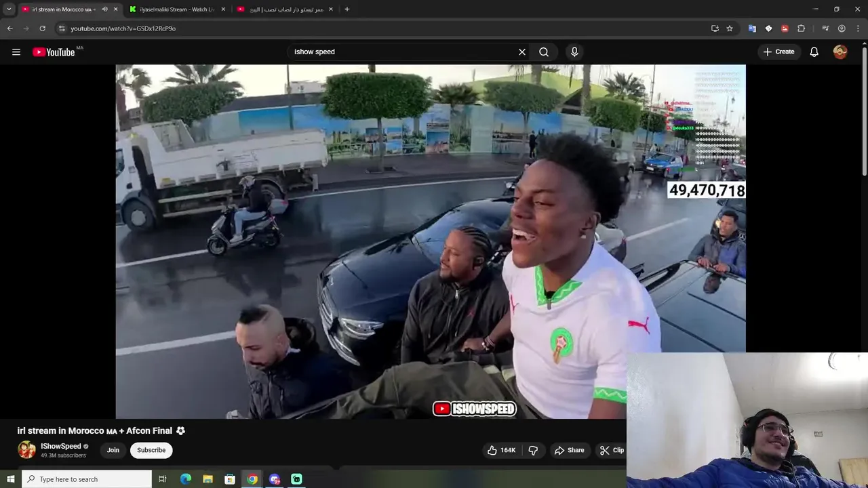Open the YouTube account avatar menu

[840, 52]
